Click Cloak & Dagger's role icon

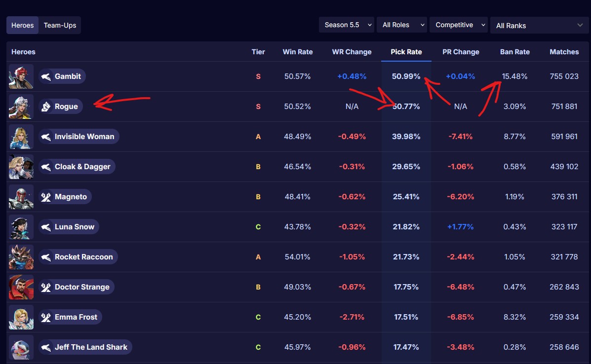tap(46, 167)
